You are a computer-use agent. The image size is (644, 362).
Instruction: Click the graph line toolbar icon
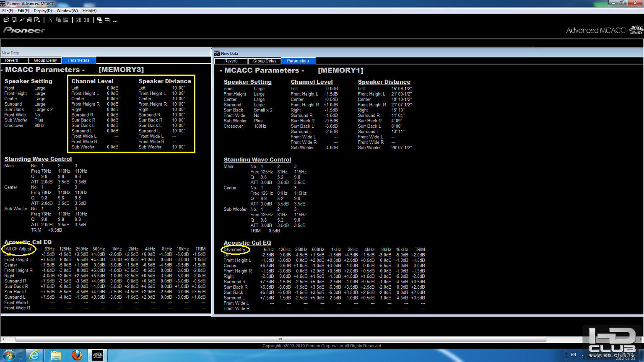coord(22,20)
